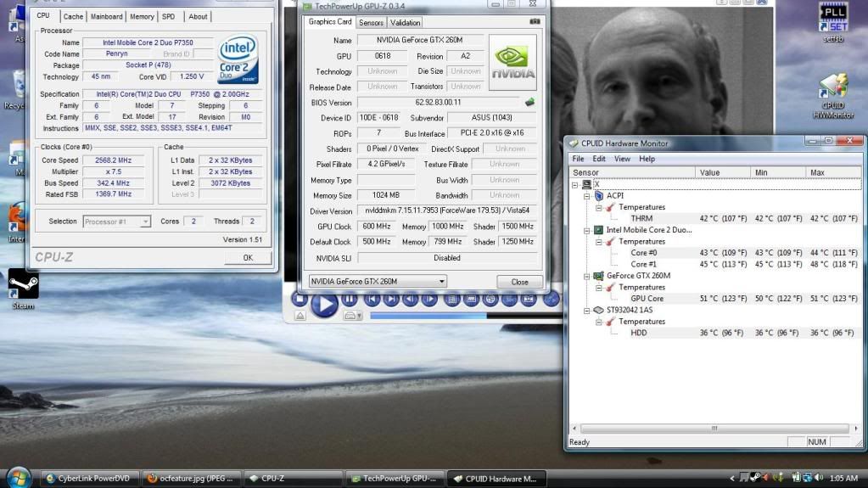Screen dimensions: 868x488
Task: Collapse Temperatures under GeForce GTX 260M
Action: pyautogui.click(x=599, y=288)
